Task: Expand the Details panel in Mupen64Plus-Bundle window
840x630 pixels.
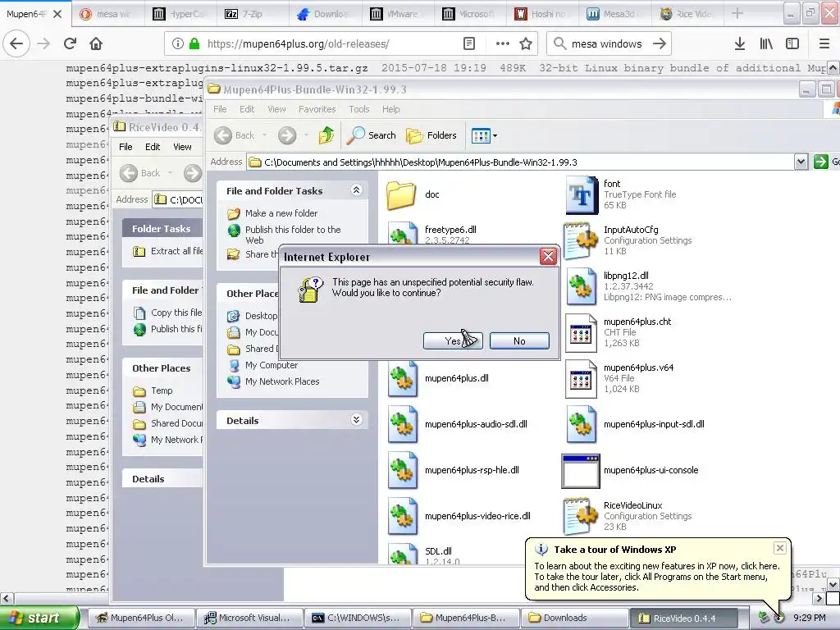Action: (x=356, y=419)
